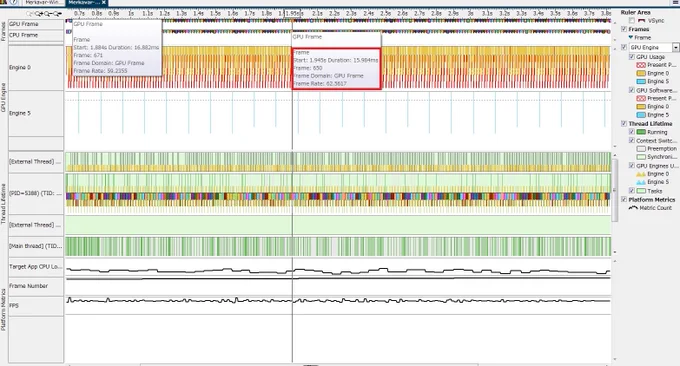Viewport: 680px width, 366px height.
Task: Click the 2.5s tick on the ruler
Action: click(386, 13)
